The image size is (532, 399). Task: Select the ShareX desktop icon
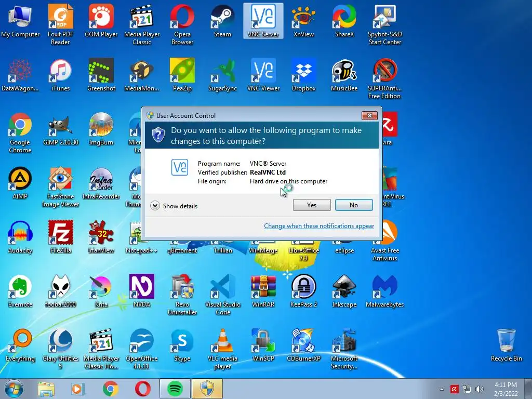tap(344, 21)
